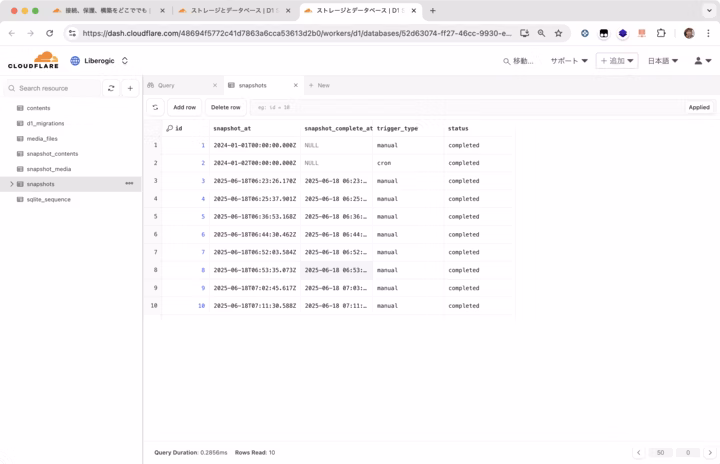Reload the snapshots table data
The width and height of the screenshot is (720, 464).
tap(155, 107)
